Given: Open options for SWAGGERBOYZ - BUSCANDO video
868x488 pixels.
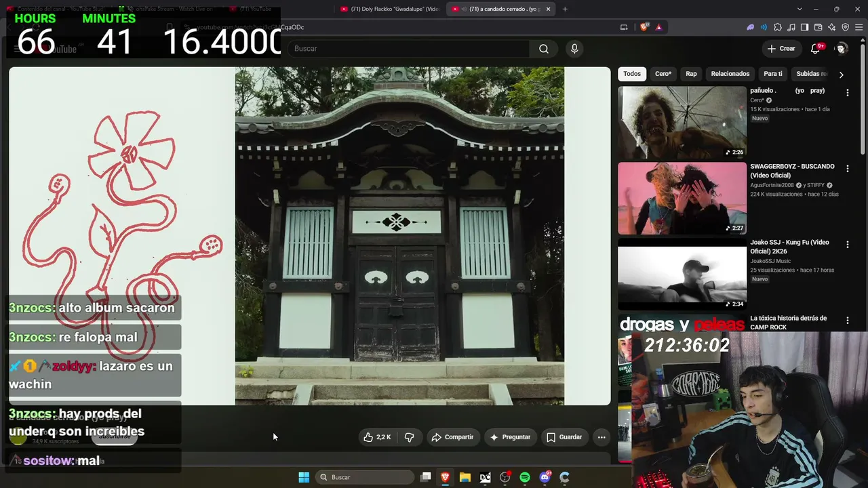Looking at the screenshot, I should tap(847, 169).
